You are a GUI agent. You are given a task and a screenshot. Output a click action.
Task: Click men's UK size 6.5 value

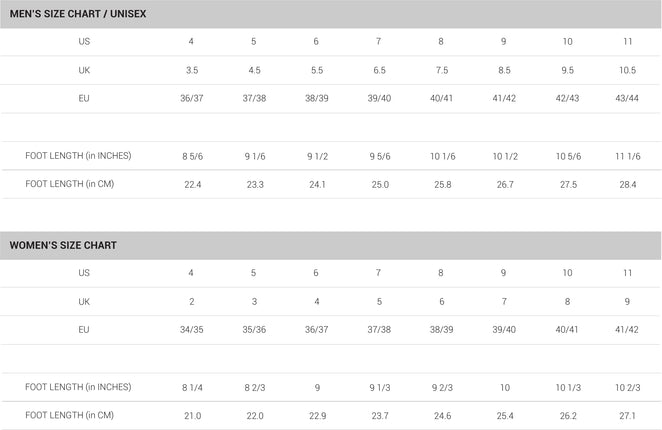[x=379, y=70]
